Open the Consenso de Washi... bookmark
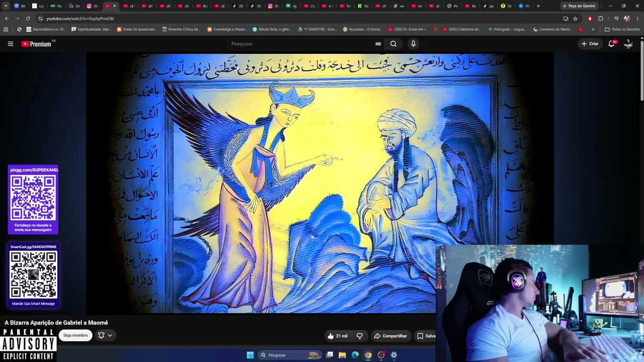 552,29
